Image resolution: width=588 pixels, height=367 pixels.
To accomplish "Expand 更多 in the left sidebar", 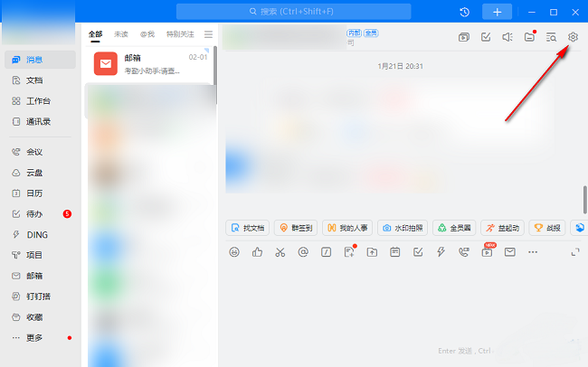I will pos(33,337).
